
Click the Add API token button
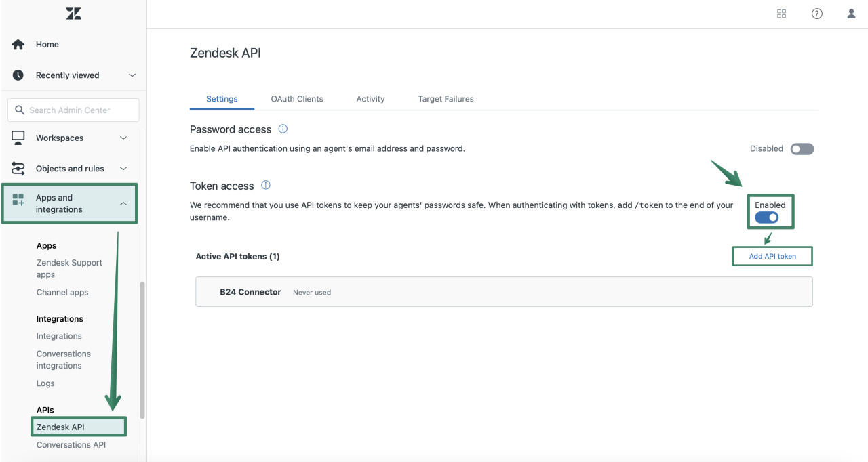(x=772, y=256)
